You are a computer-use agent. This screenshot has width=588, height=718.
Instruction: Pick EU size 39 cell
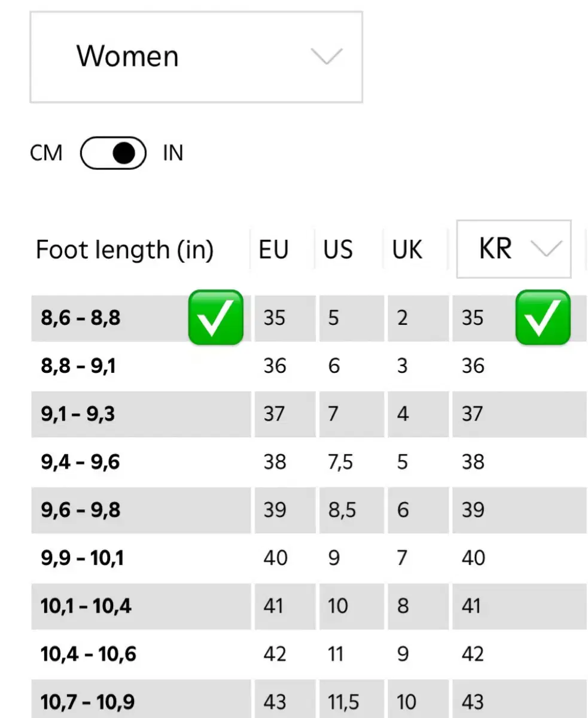point(275,510)
